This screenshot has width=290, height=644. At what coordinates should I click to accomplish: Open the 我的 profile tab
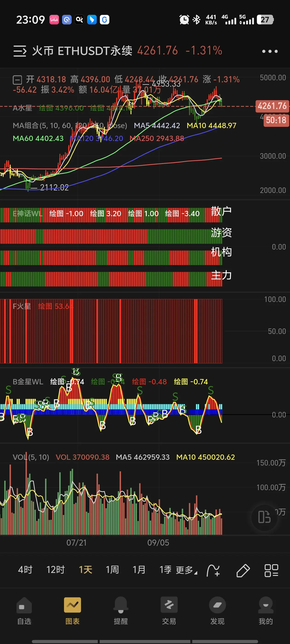click(x=266, y=611)
